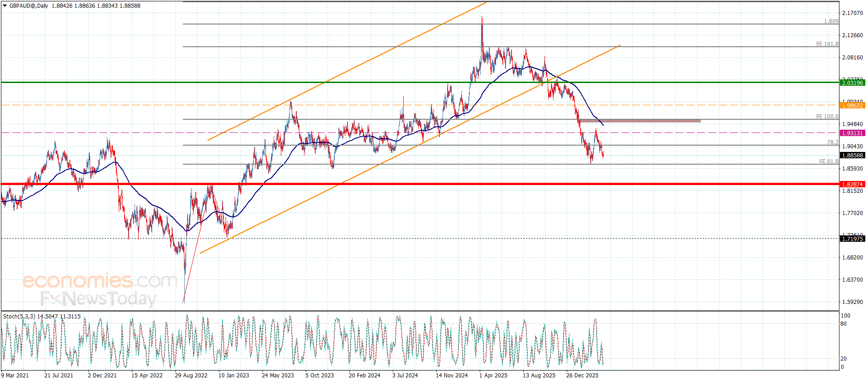The image size is (868, 381).
Task: Select the magenta 1.93131 price label
Action: click(852, 133)
